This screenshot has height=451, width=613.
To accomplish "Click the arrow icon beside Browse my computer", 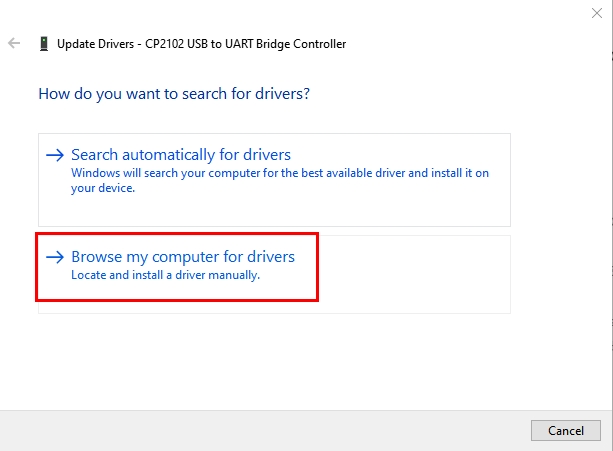I will tap(55, 257).
